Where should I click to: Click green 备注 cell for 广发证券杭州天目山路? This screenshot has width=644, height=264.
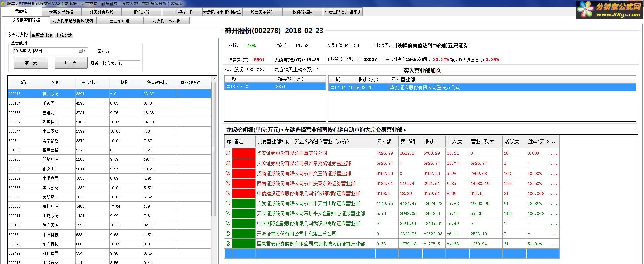244,203
